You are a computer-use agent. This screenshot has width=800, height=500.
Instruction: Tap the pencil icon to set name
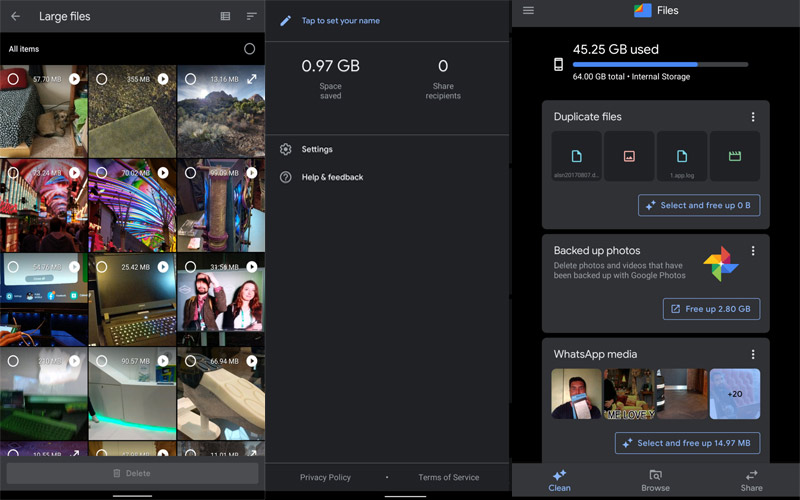286,21
